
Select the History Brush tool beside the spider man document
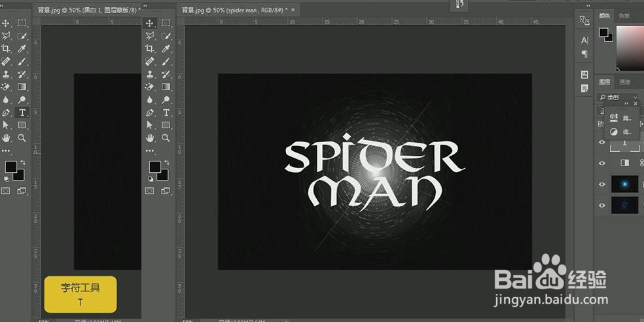[x=166, y=74]
